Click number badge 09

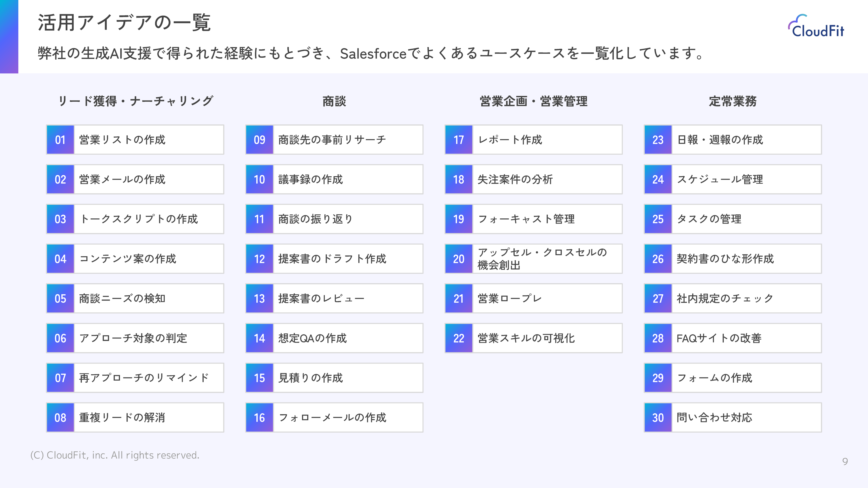(x=260, y=140)
